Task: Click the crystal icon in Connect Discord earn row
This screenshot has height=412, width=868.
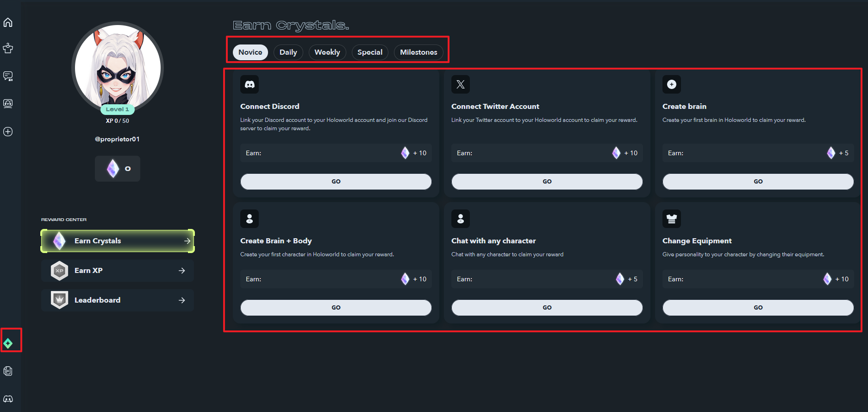Action: 405,153
